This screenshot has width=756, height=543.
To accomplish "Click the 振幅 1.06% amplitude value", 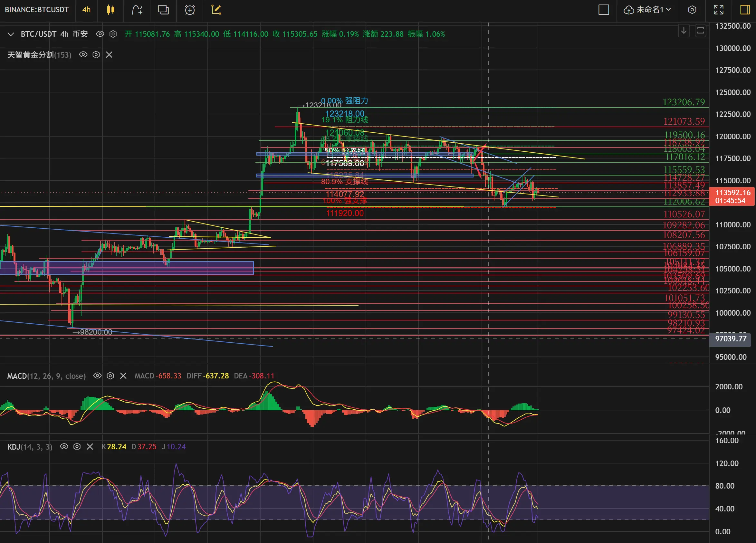I will point(426,34).
